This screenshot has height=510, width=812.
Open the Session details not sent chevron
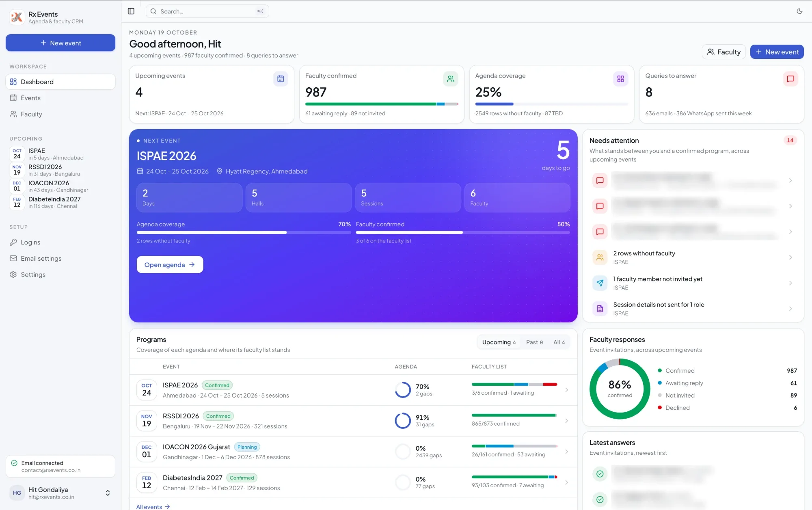pyautogui.click(x=790, y=309)
